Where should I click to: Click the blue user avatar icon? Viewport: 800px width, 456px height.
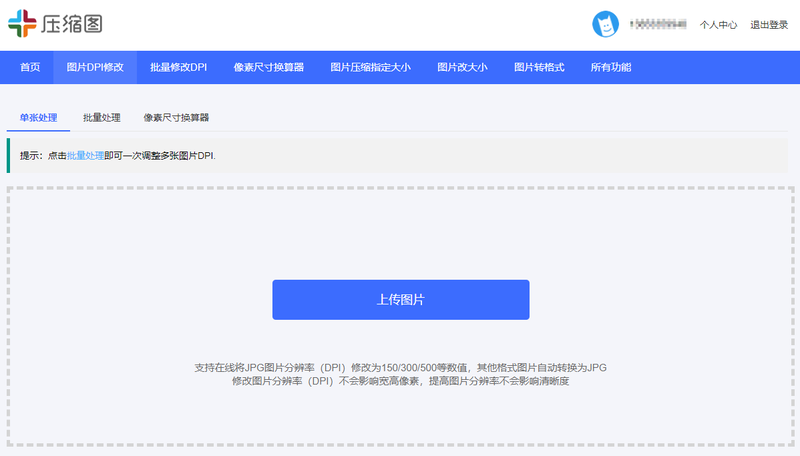(603, 24)
